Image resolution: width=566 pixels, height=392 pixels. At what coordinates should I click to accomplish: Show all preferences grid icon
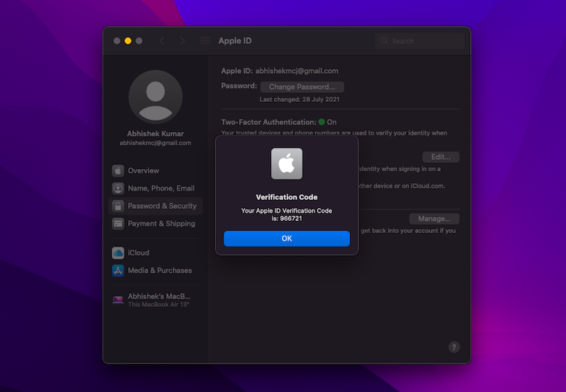click(x=205, y=41)
